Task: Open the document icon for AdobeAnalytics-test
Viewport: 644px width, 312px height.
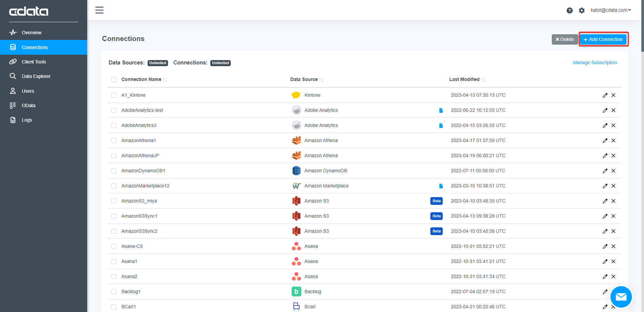Action: (x=441, y=110)
